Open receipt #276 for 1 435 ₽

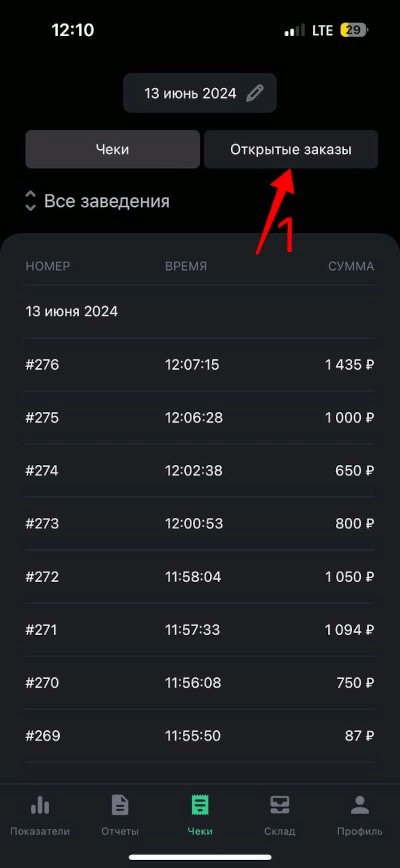click(x=200, y=365)
